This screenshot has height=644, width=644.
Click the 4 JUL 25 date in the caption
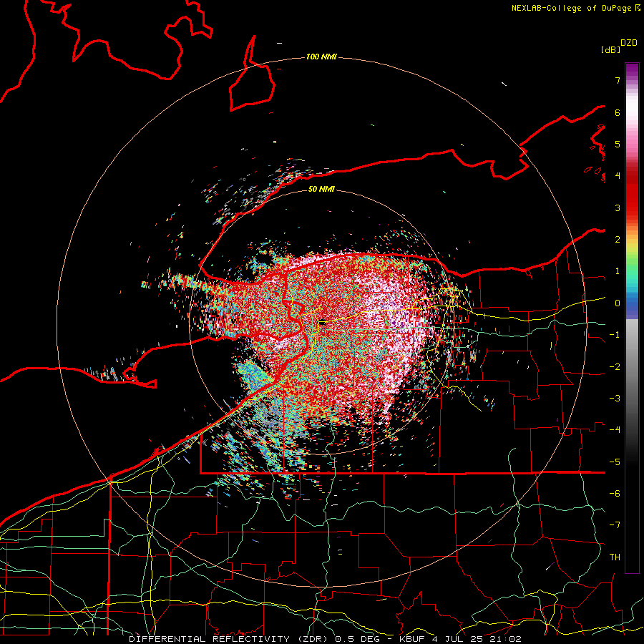pos(457,639)
